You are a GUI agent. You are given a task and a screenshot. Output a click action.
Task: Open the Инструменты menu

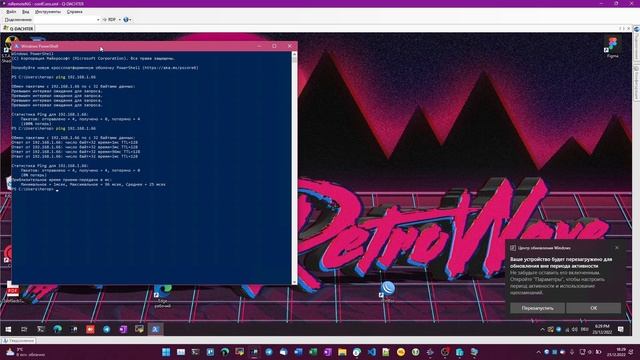[x=48, y=12]
